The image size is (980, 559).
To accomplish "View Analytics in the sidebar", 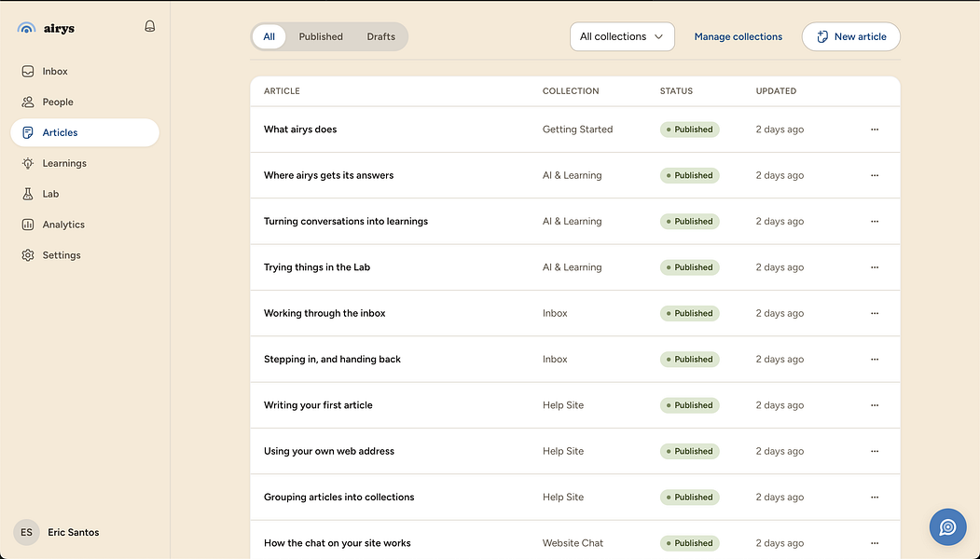I will (x=85, y=225).
